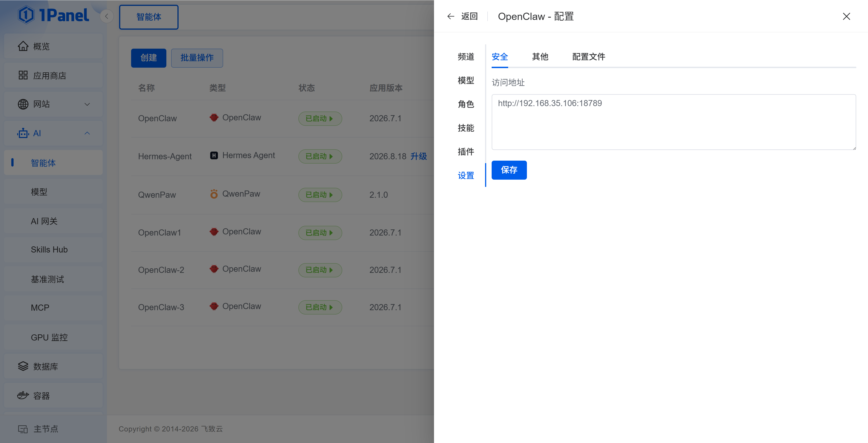Viewport: 868px width, 443px height.
Task: Switch to the 其他 tab
Action: (x=540, y=57)
